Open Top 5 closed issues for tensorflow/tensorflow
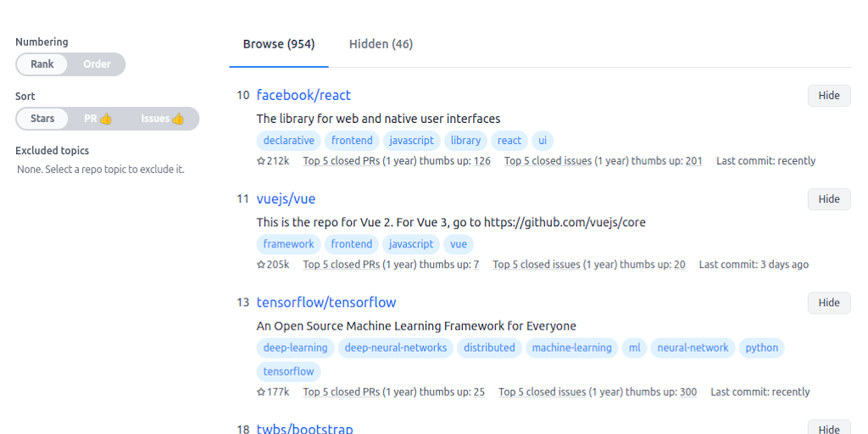The width and height of the screenshot is (868, 434). 542,392
